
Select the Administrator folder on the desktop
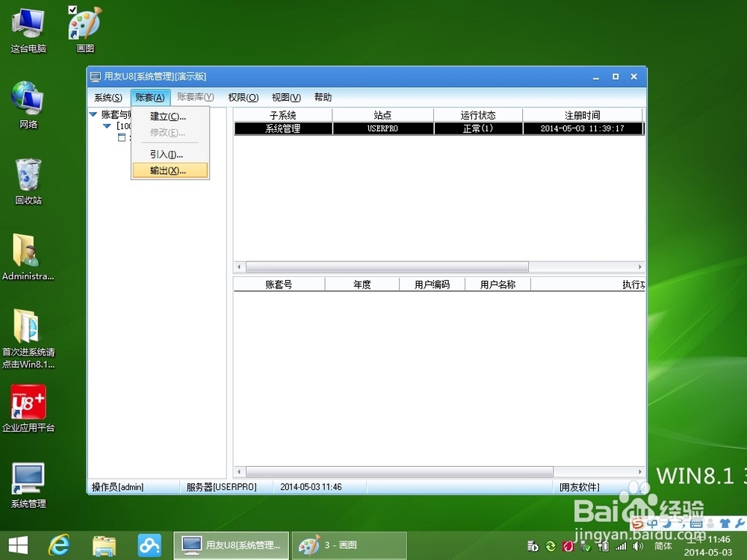click(x=28, y=257)
